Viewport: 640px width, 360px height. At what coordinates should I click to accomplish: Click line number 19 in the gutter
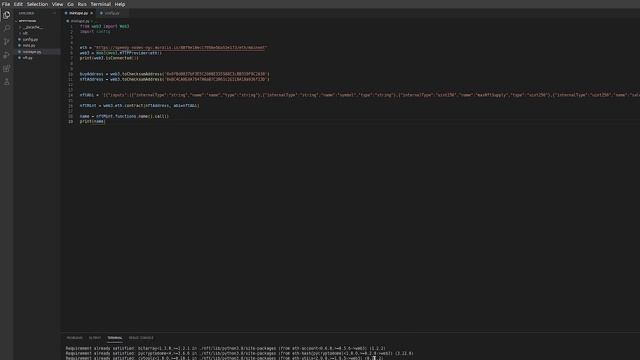[x=71, y=121]
